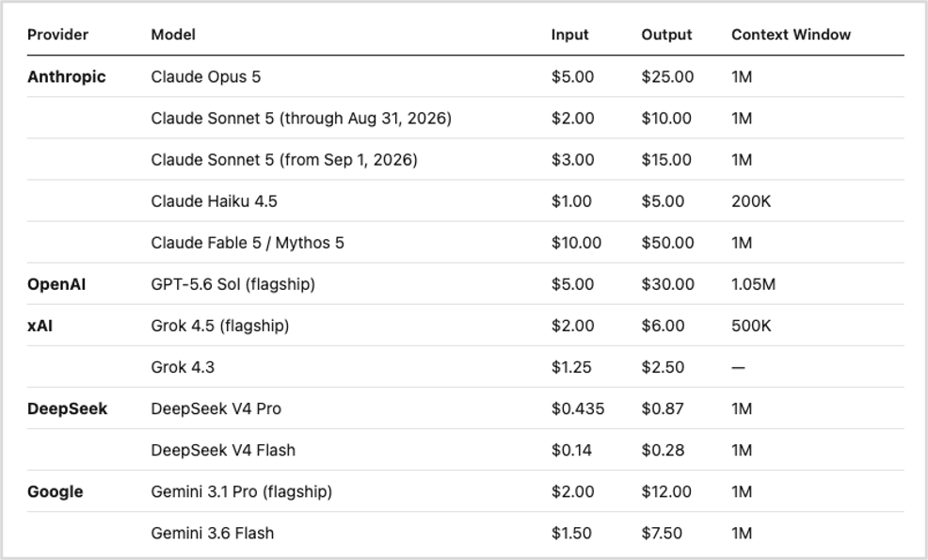928x560 pixels.
Task: Click the DeepSeek V4 Pro model
Action: [x=216, y=408]
